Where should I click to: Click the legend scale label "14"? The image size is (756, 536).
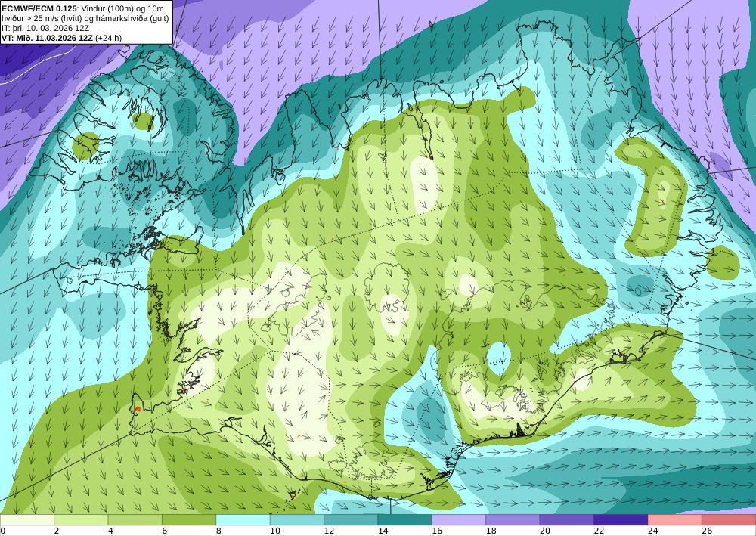coord(383,531)
